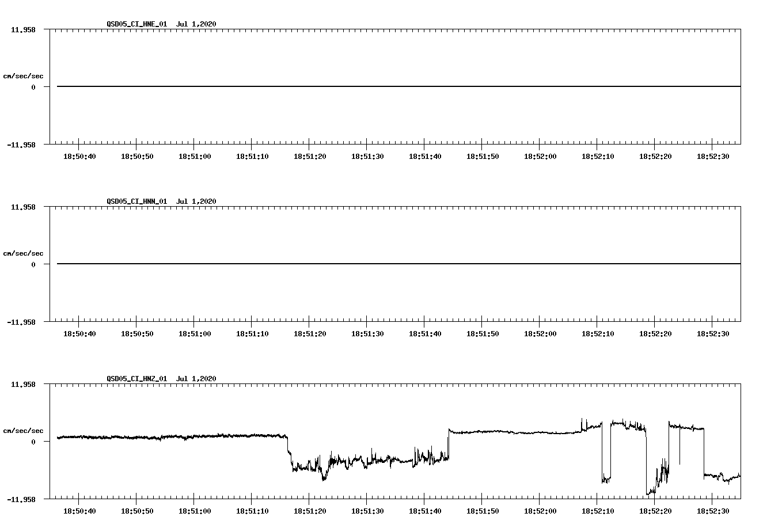Screen dimensions: 782x532
Task: Click the zero axis label of the HNZ plot
Action: [x=33, y=442]
